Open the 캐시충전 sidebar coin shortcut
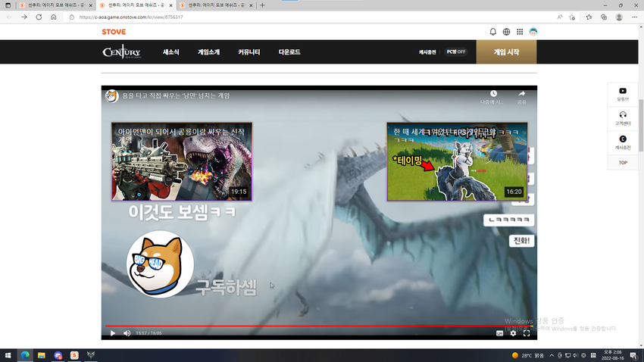This screenshot has height=362, width=644. click(x=623, y=142)
